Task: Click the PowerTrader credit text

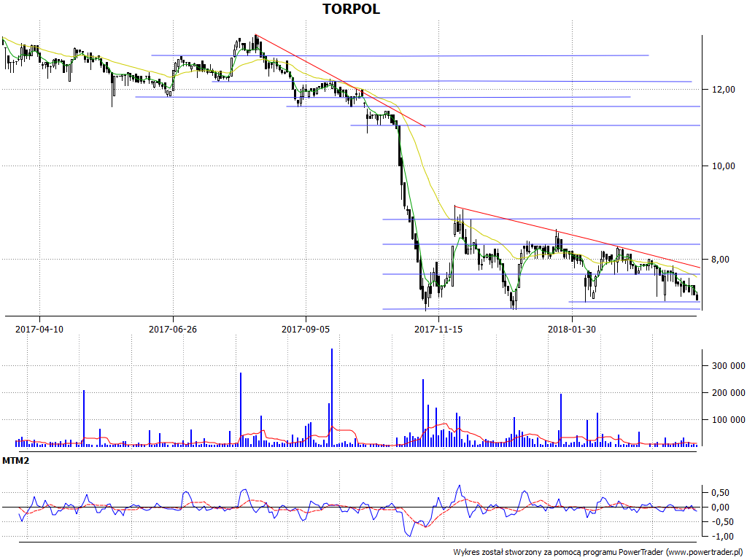Action: [x=599, y=553]
